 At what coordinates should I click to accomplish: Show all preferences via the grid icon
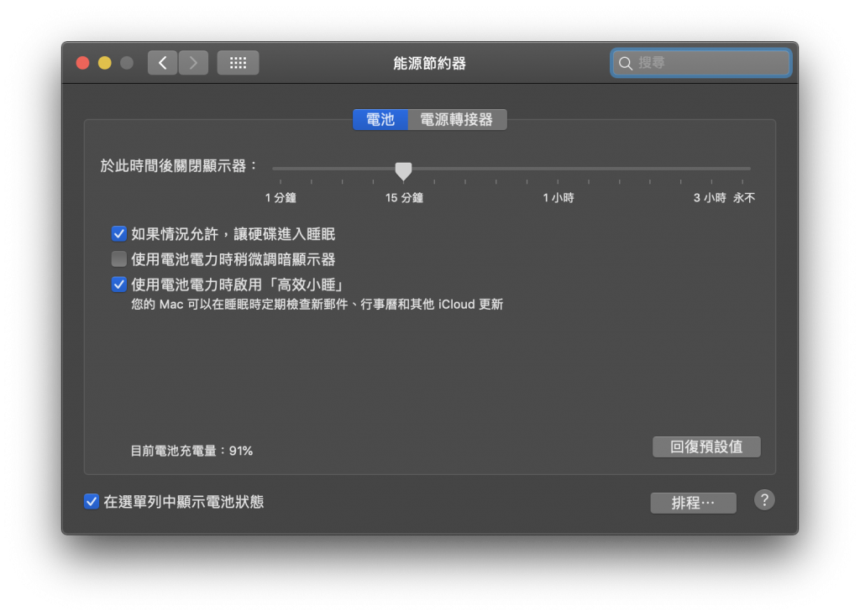(238, 63)
